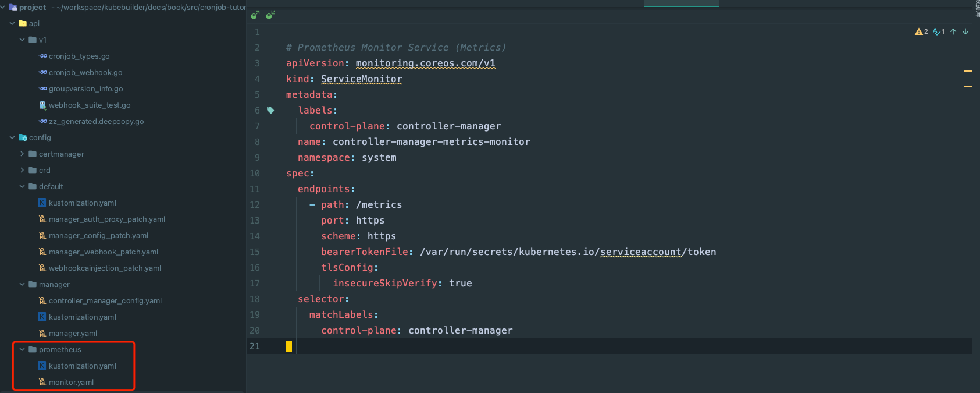Click the label tag gutter icon on line 6

[x=270, y=110]
